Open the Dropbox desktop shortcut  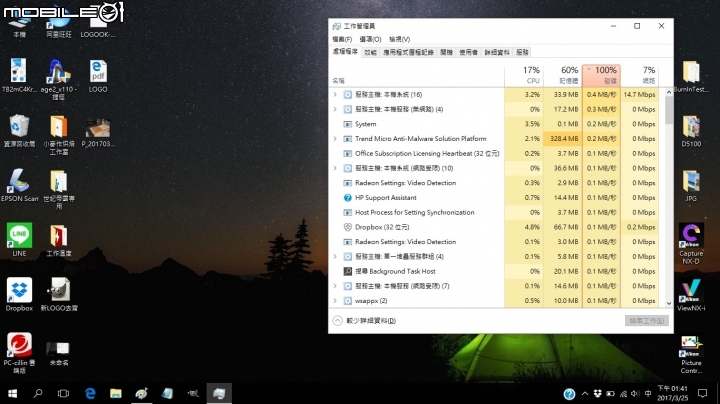(19, 294)
